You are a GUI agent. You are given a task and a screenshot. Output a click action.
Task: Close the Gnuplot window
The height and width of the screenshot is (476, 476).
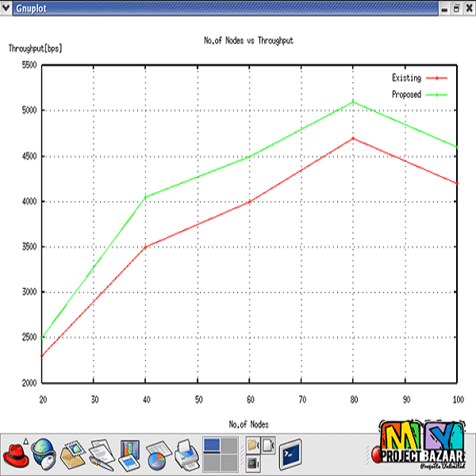pos(468,7)
